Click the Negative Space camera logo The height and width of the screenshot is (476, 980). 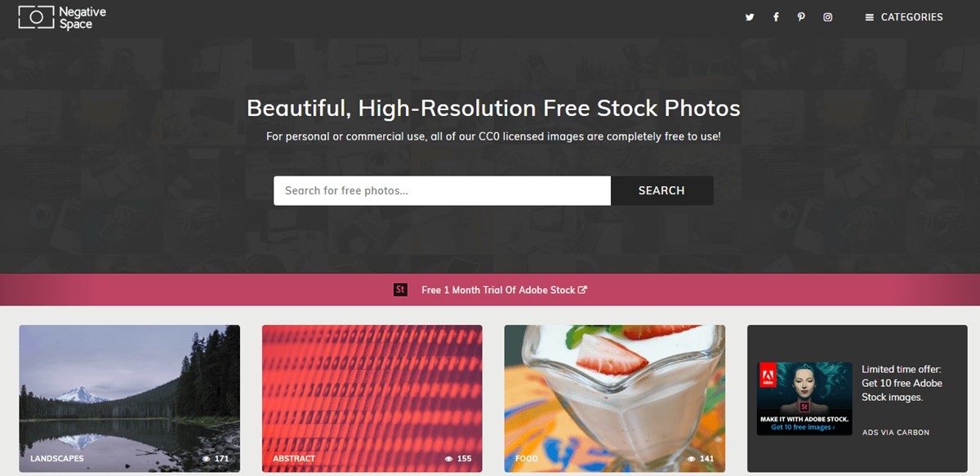coord(36,17)
